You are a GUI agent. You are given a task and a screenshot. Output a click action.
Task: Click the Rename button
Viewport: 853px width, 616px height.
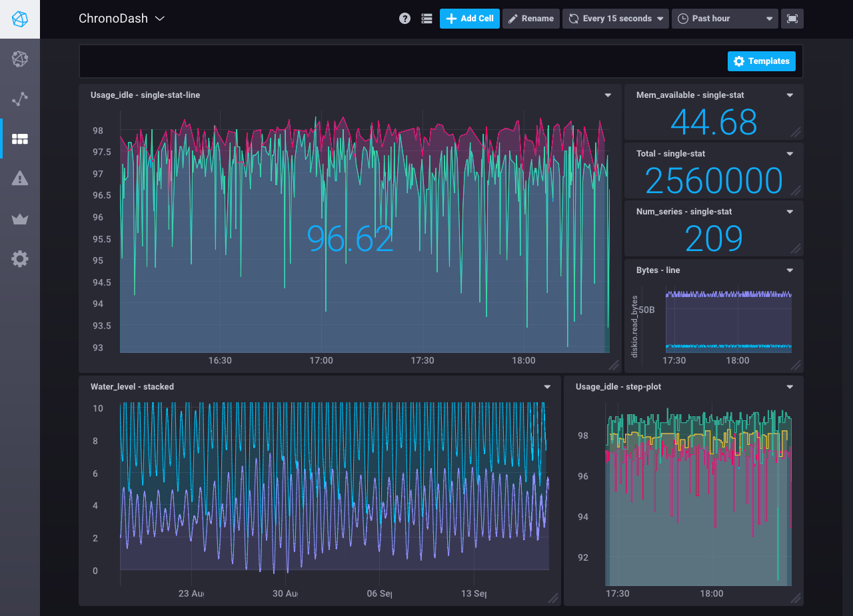click(x=531, y=19)
